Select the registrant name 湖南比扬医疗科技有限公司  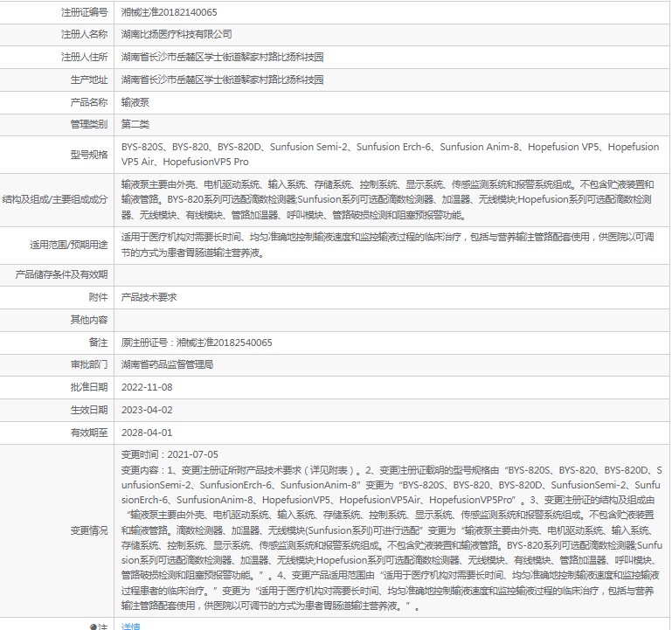[x=177, y=34]
